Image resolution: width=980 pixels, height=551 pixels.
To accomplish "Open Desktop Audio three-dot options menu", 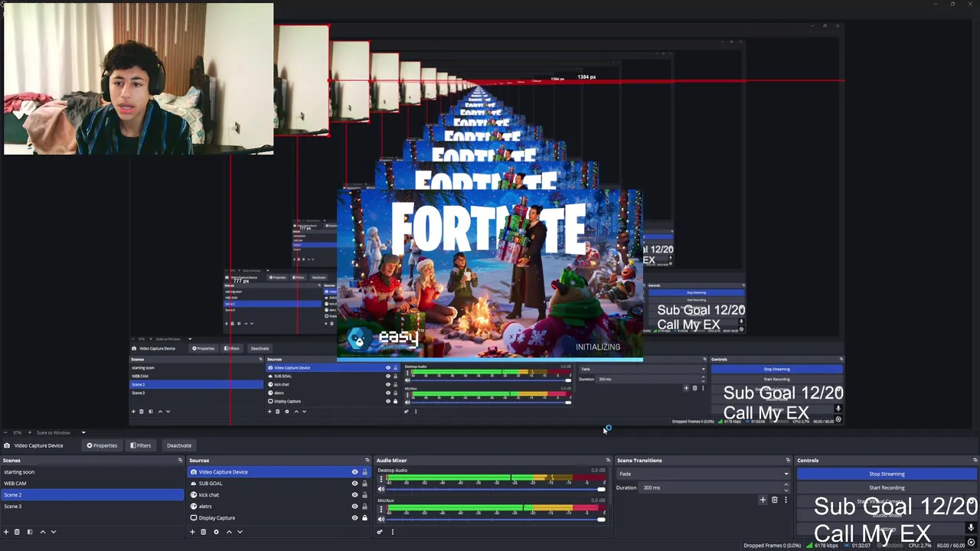I will (x=381, y=481).
